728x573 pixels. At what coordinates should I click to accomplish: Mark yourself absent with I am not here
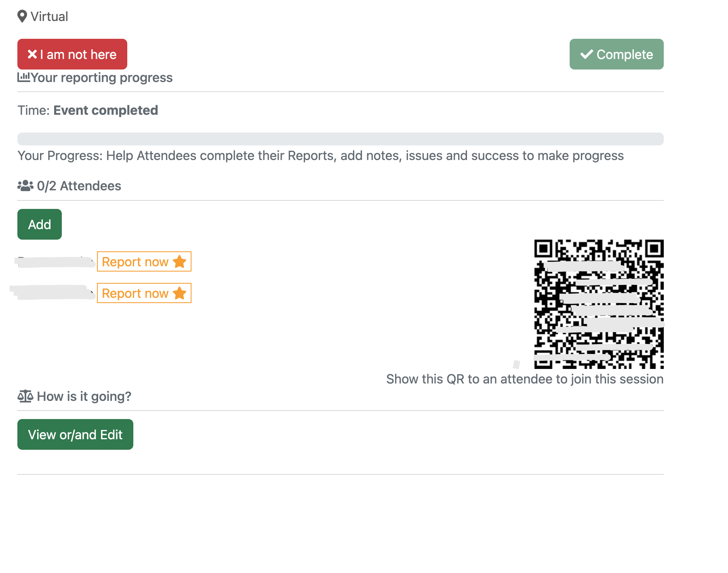coord(72,54)
